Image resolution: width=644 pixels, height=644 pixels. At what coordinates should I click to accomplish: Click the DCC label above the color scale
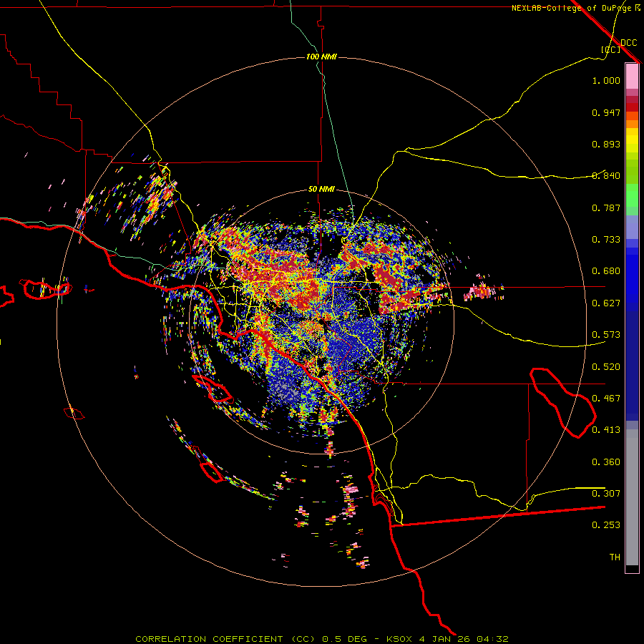(x=628, y=43)
